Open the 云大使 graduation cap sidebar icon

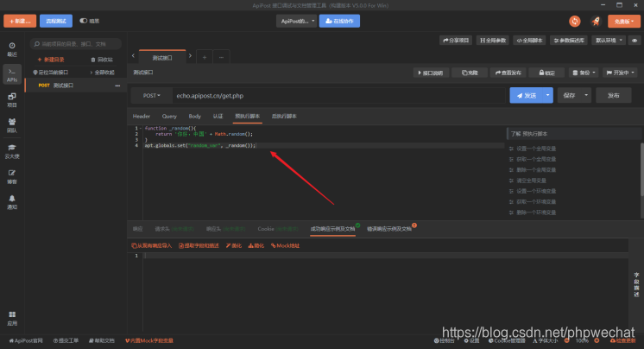[12, 151]
